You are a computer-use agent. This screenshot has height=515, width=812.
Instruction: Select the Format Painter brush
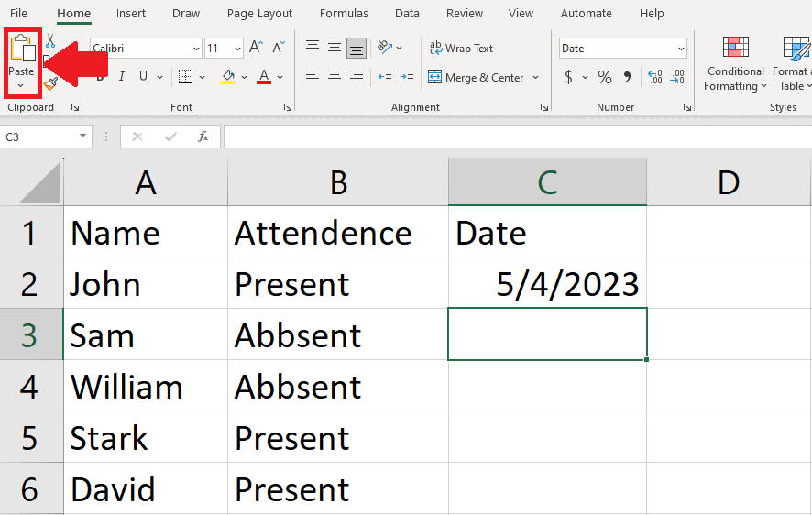50,84
